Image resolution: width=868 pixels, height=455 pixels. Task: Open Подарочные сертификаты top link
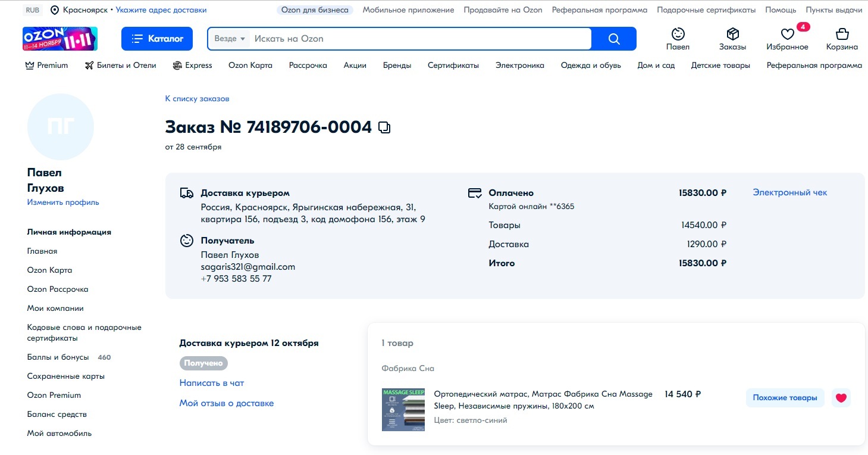click(706, 10)
